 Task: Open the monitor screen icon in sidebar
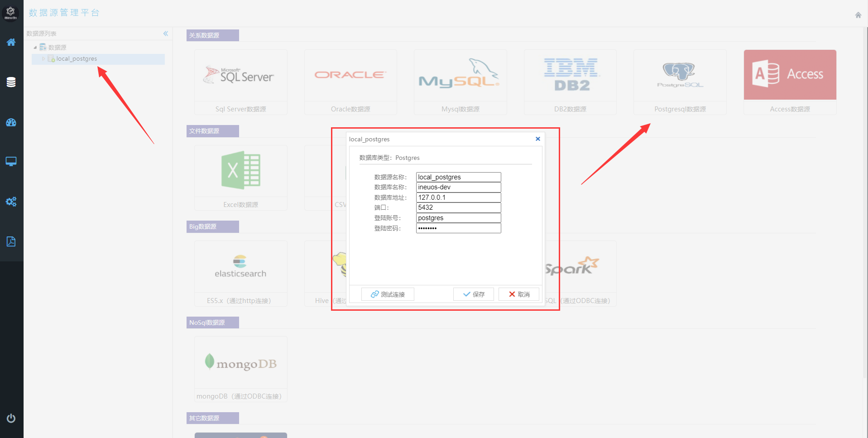coord(11,162)
